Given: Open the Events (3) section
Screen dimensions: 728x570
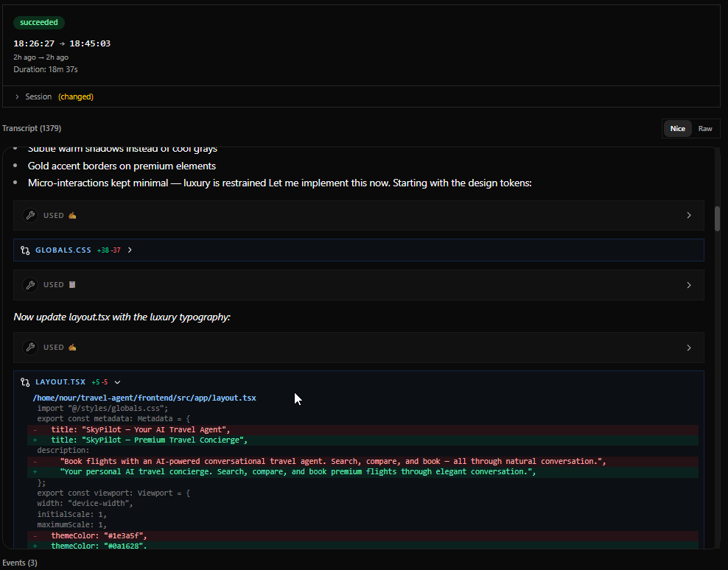Looking at the screenshot, I should click(19, 563).
